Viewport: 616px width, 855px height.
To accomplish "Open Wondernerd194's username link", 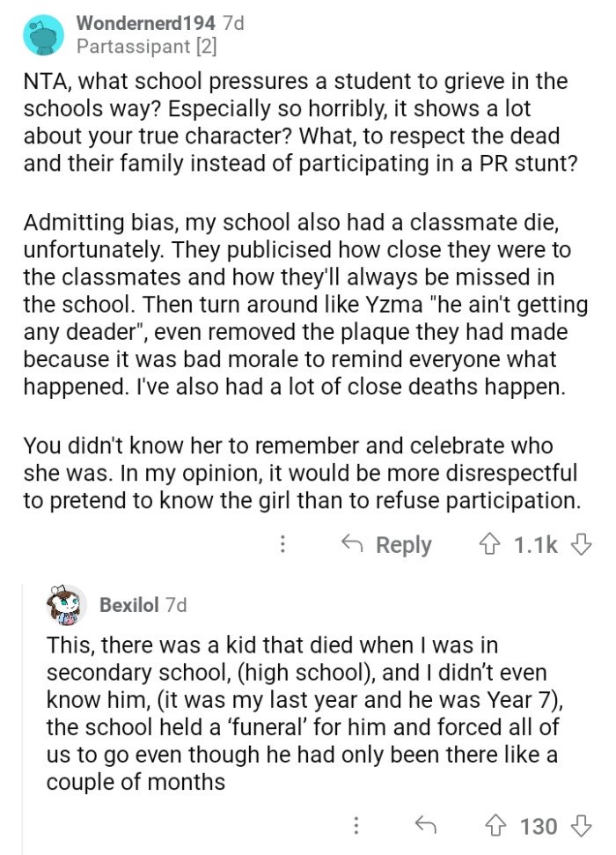I will tap(145, 23).
